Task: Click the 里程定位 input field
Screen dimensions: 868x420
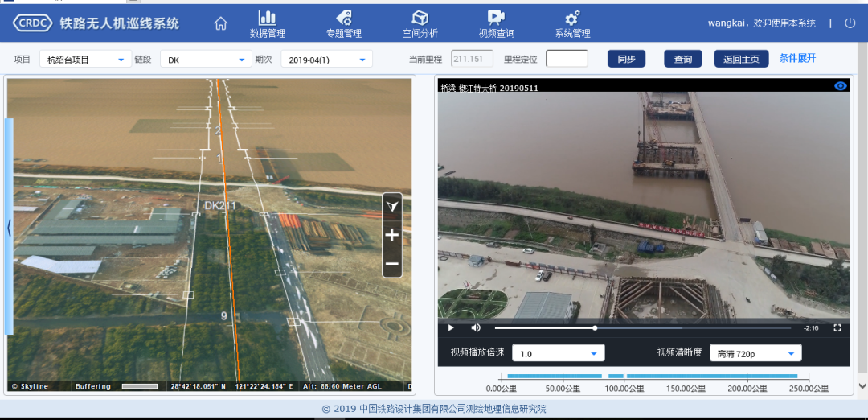Action: (x=567, y=59)
